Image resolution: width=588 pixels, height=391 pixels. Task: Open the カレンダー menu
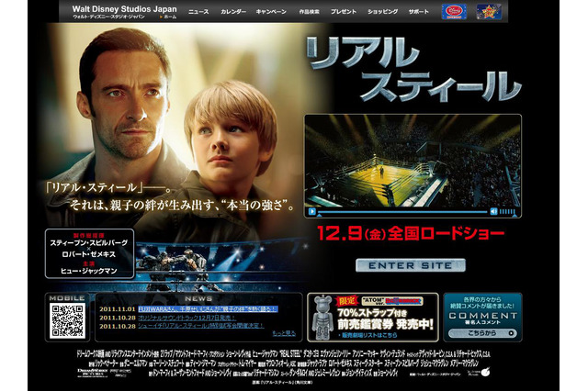pos(233,12)
